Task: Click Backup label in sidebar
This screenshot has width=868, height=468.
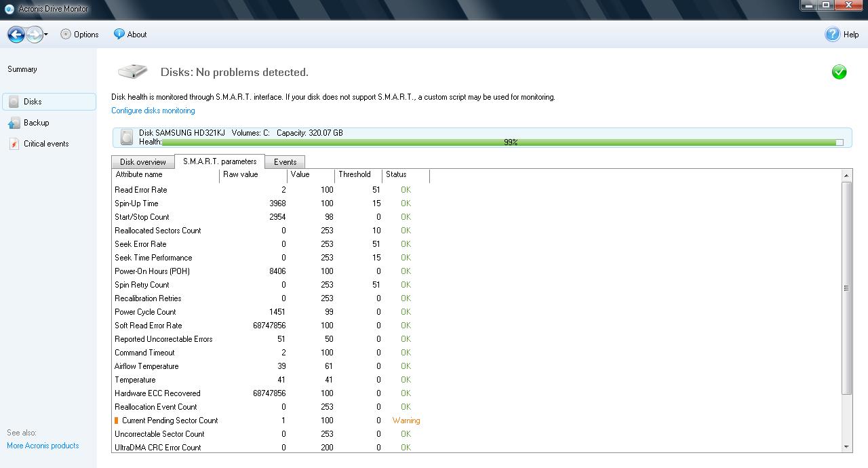Action: tap(36, 123)
